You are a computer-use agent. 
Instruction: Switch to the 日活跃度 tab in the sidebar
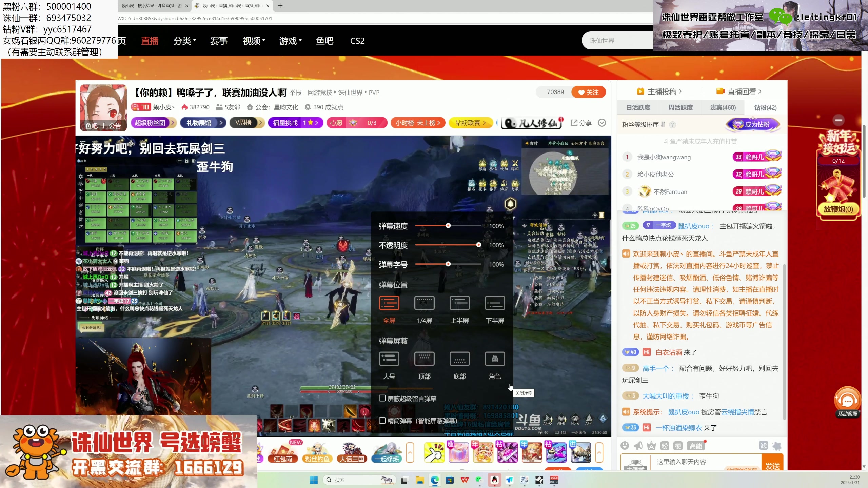[x=638, y=107]
